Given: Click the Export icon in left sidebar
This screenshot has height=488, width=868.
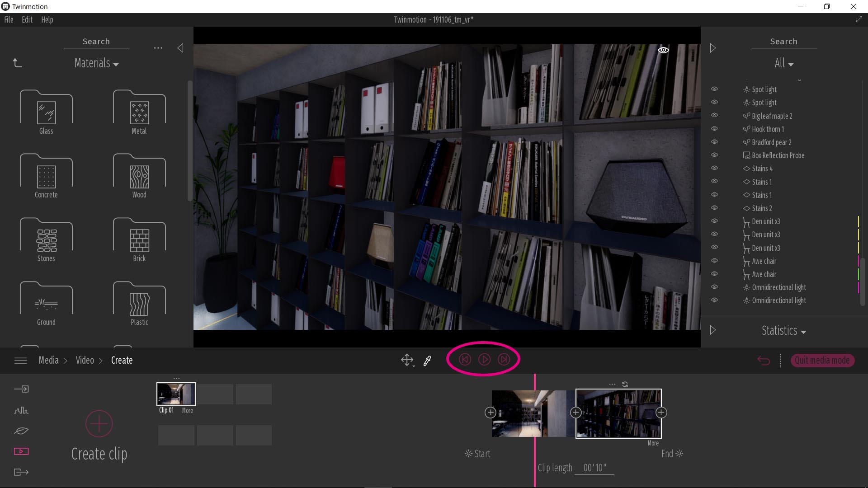Looking at the screenshot, I should pyautogui.click(x=21, y=473).
